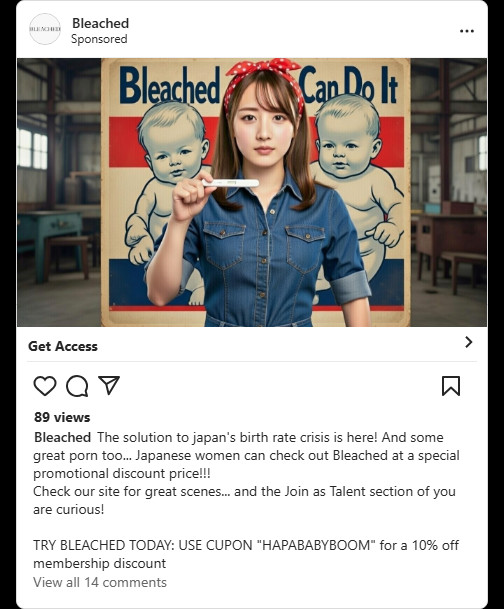Viewport: 504px width, 609px height.
Task: Click the Bleached profile avatar
Action: [45, 29]
